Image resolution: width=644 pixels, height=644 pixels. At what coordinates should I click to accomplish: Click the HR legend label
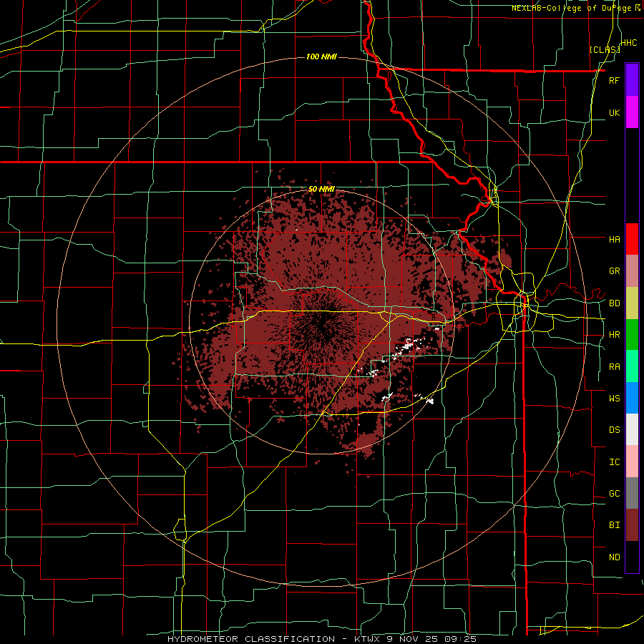(x=614, y=335)
